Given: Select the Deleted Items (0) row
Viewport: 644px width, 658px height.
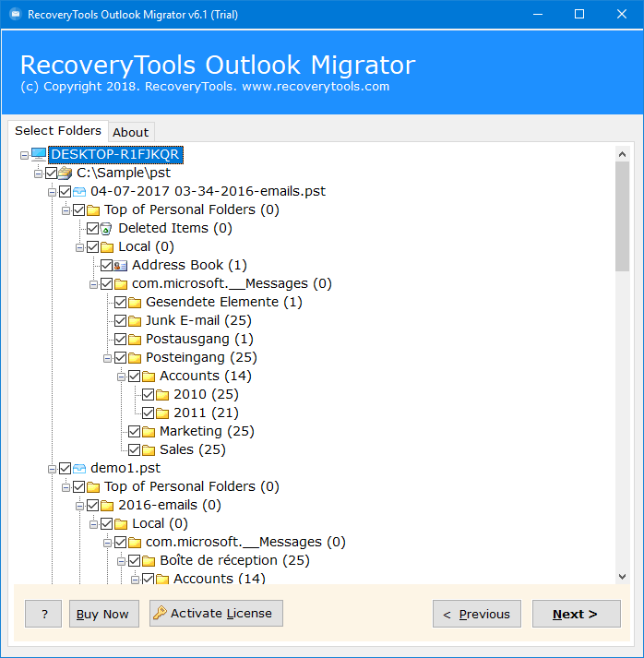Looking at the screenshot, I should [175, 228].
